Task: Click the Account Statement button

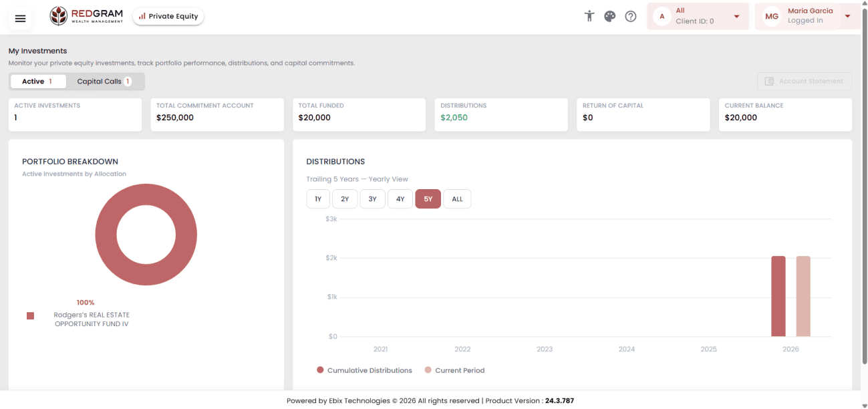Action: (x=805, y=82)
